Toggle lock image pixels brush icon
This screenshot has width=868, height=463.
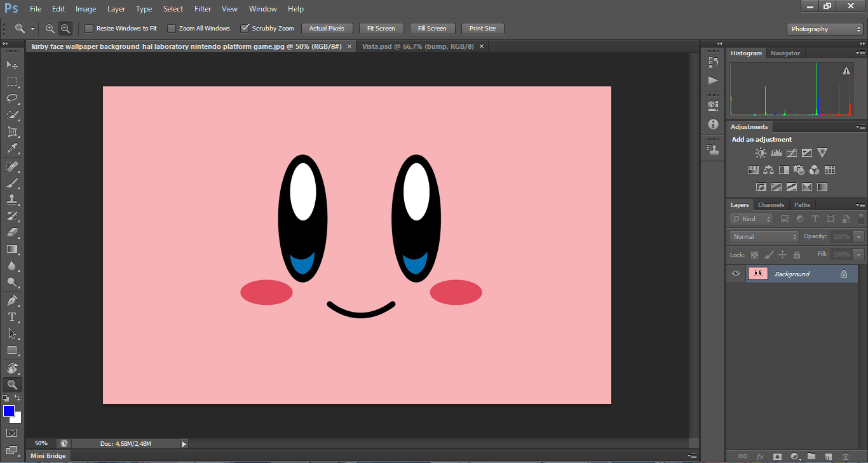coord(769,255)
